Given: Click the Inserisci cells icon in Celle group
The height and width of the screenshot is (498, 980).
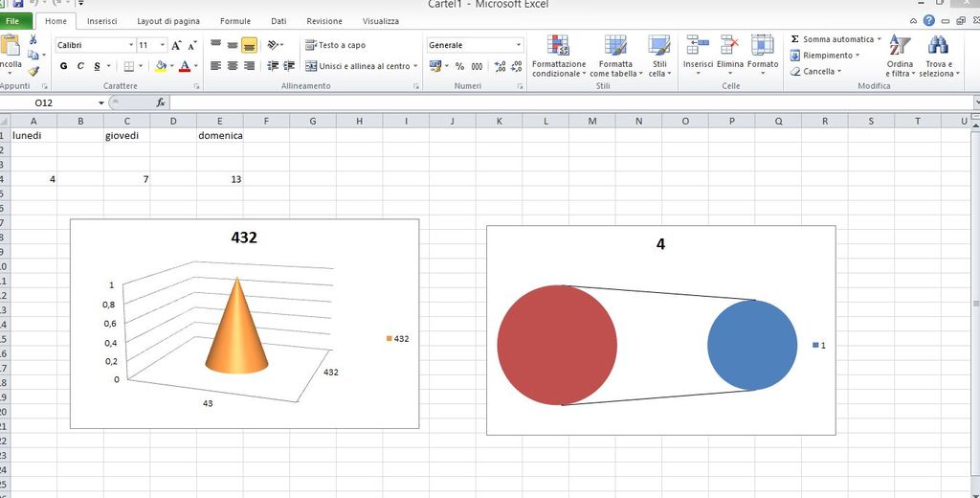Looking at the screenshot, I should 698,45.
